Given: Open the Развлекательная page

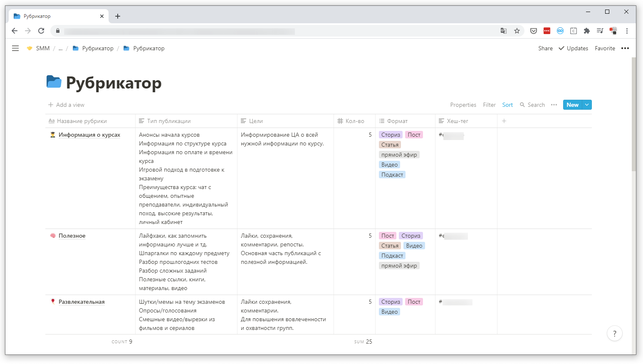Looking at the screenshot, I should tap(82, 302).
